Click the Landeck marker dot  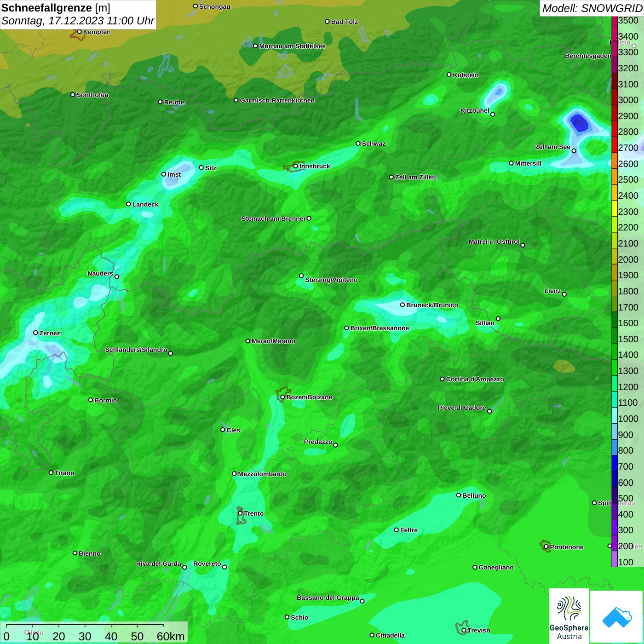click(128, 204)
